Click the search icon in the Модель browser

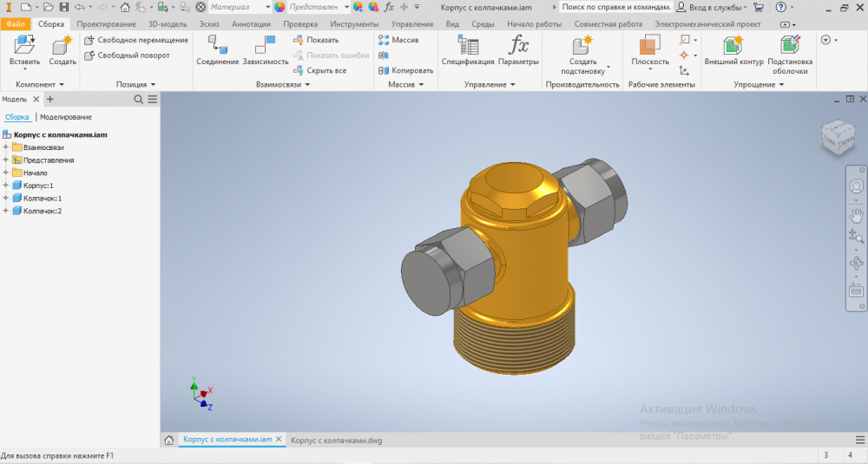click(139, 100)
